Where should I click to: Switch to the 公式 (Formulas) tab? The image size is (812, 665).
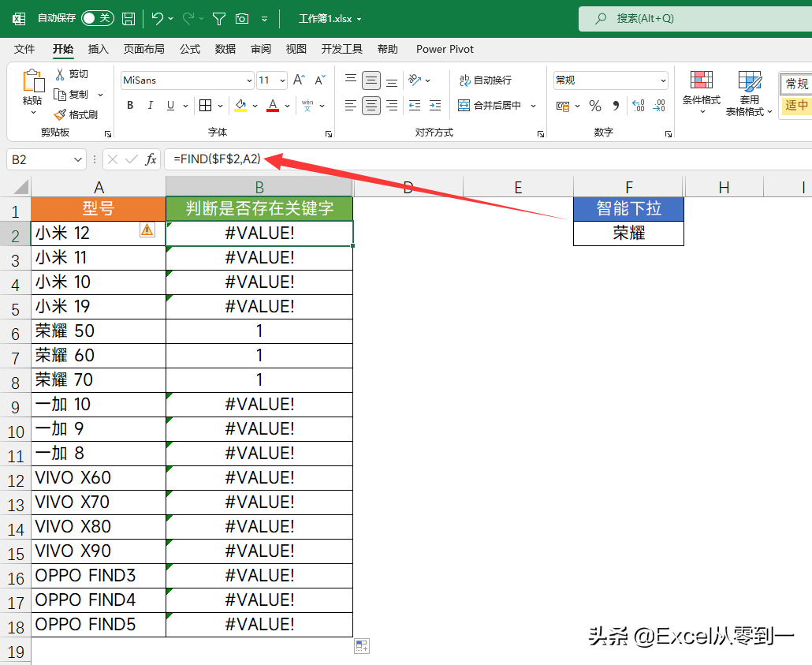pos(189,49)
